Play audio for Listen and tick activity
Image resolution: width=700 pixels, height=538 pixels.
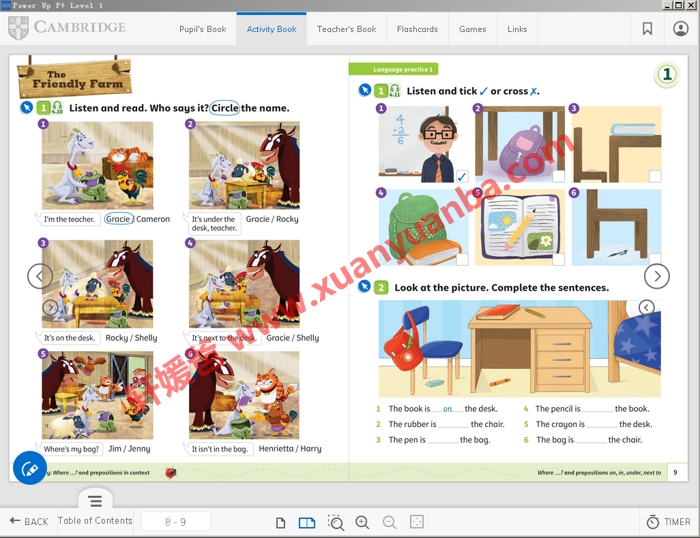[395, 91]
